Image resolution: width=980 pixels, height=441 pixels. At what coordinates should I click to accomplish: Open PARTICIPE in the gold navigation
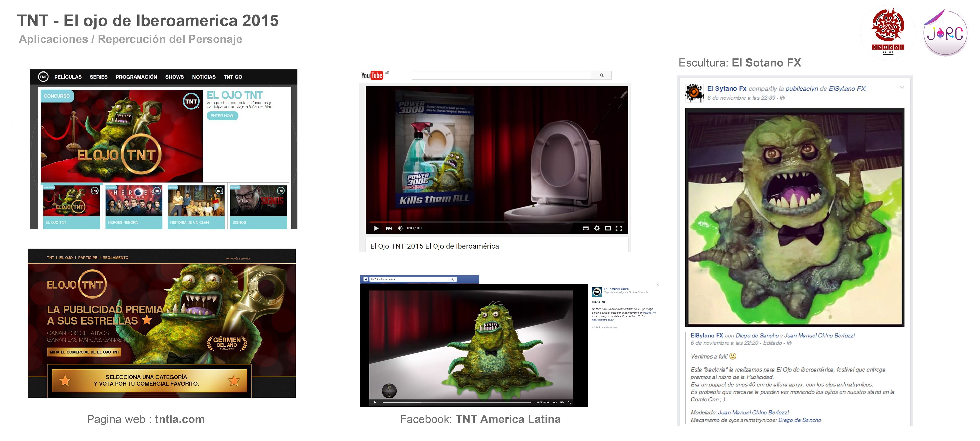(88, 258)
